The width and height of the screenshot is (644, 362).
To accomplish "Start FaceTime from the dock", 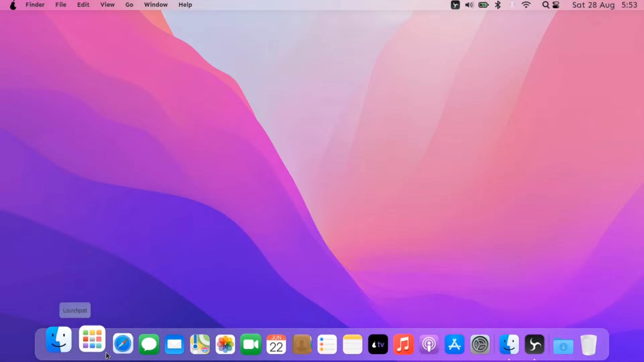I will pos(251,344).
